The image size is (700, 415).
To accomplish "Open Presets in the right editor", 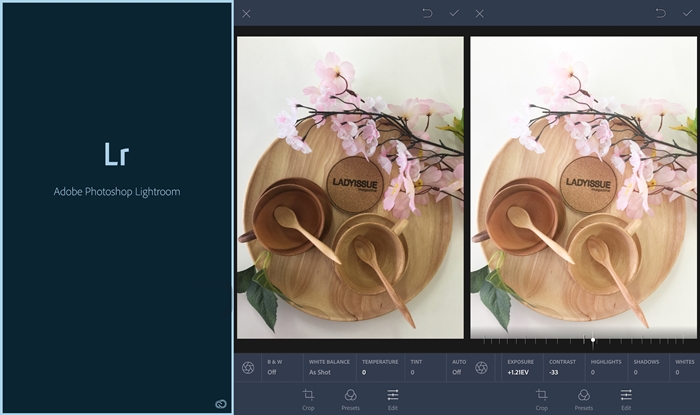I will click(583, 398).
